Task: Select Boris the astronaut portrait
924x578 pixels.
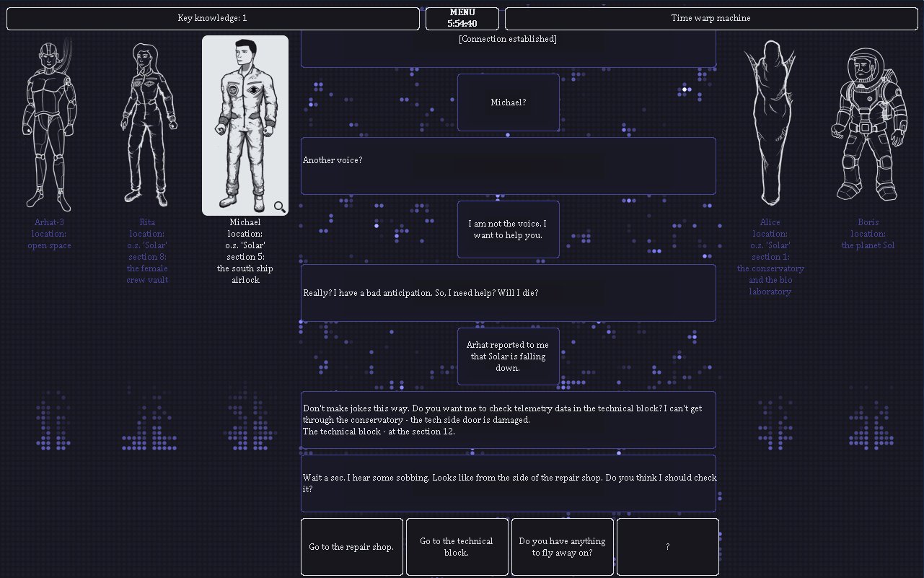Action: click(868, 125)
